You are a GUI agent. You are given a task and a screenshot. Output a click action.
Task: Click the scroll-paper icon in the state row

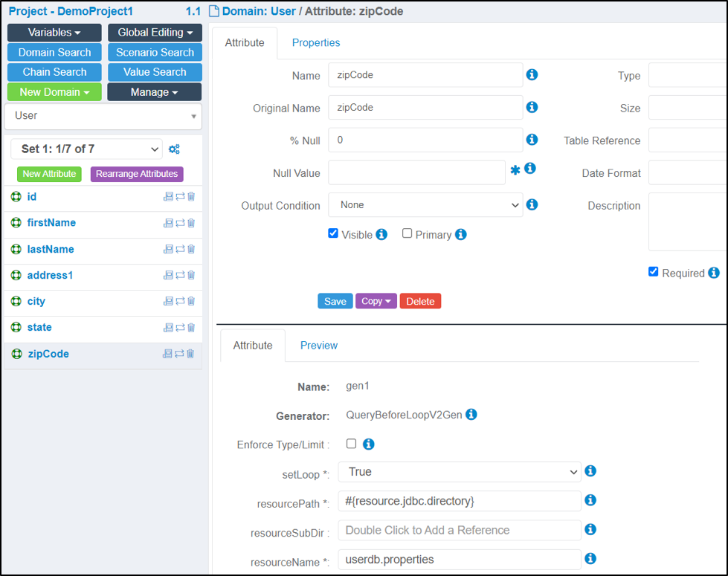coord(168,328)
